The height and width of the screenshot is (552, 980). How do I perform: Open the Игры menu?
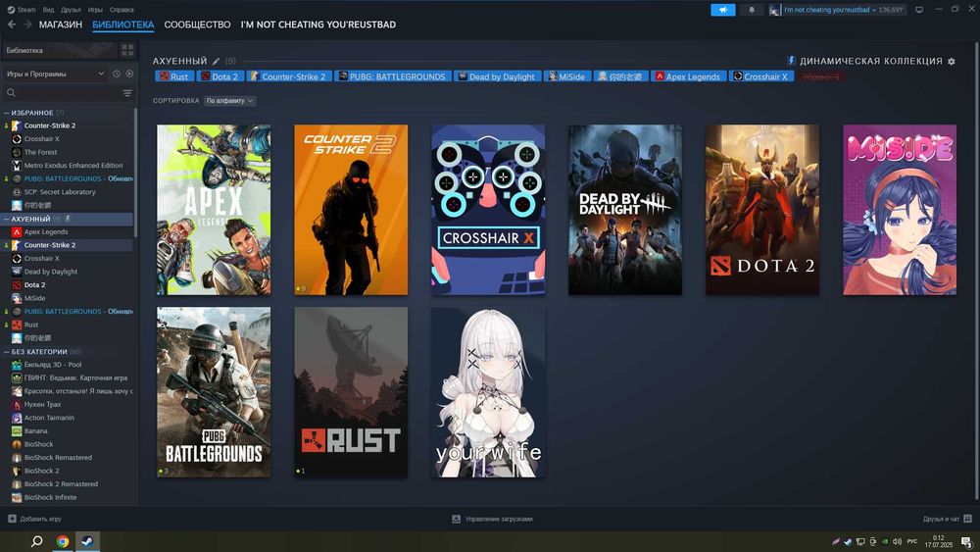tap(95, 10)
